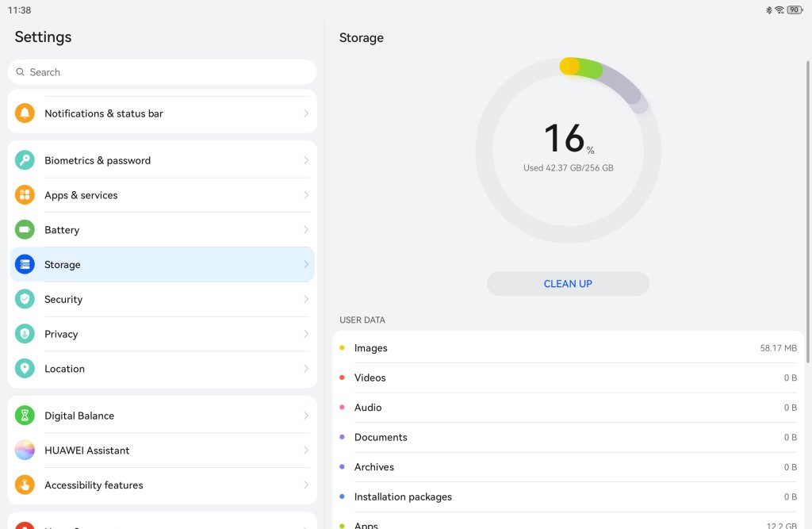Screen dimensions: 812x529
Task: Tap the Digital Balance hourglass icon
Action: coord(25,416)
